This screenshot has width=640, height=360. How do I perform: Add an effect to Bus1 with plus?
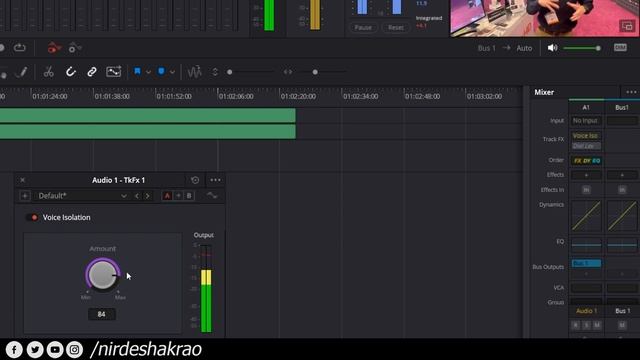coord(622,175)
